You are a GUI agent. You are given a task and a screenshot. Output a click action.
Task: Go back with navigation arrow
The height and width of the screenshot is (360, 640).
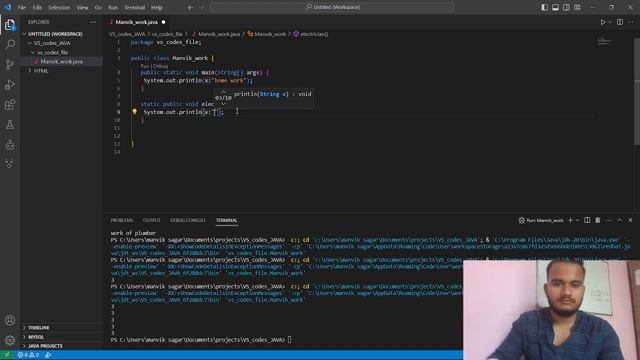190,7
